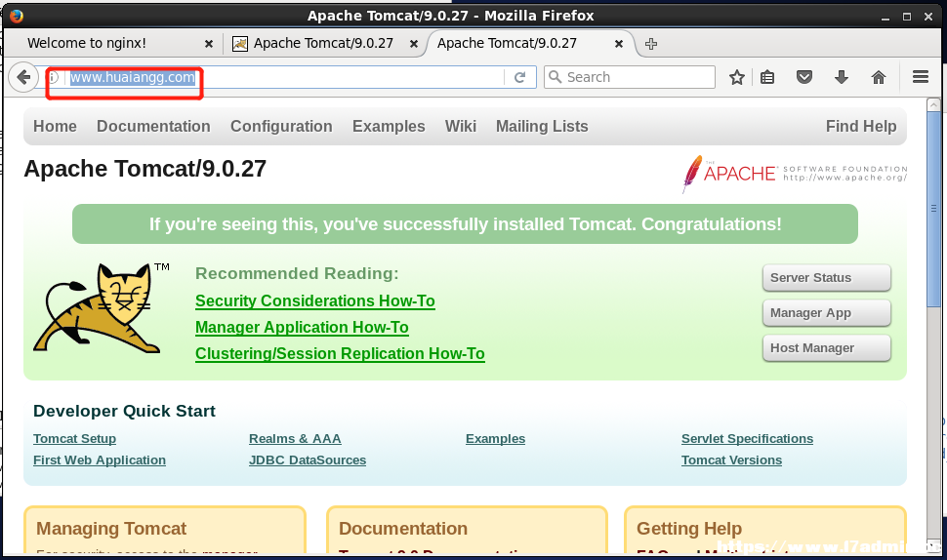Reload the page with the refresh icon

tap(519, 77)
